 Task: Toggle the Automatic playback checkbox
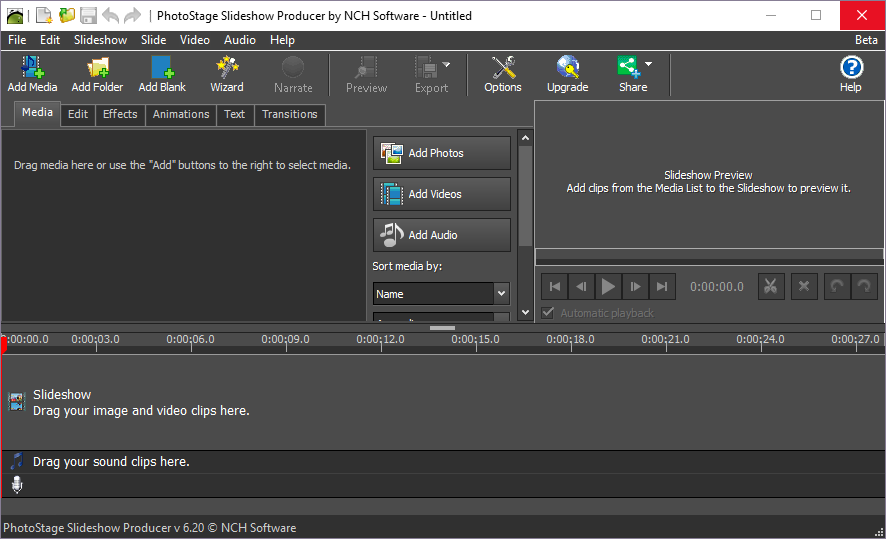pyautogui.click(x=547, y=313)
